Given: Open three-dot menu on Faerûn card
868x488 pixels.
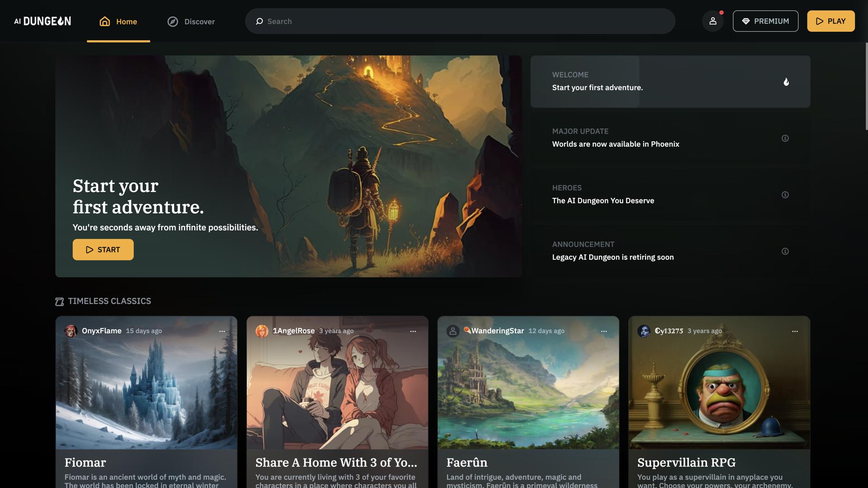Looking at the screenshot, I should 604,331.
